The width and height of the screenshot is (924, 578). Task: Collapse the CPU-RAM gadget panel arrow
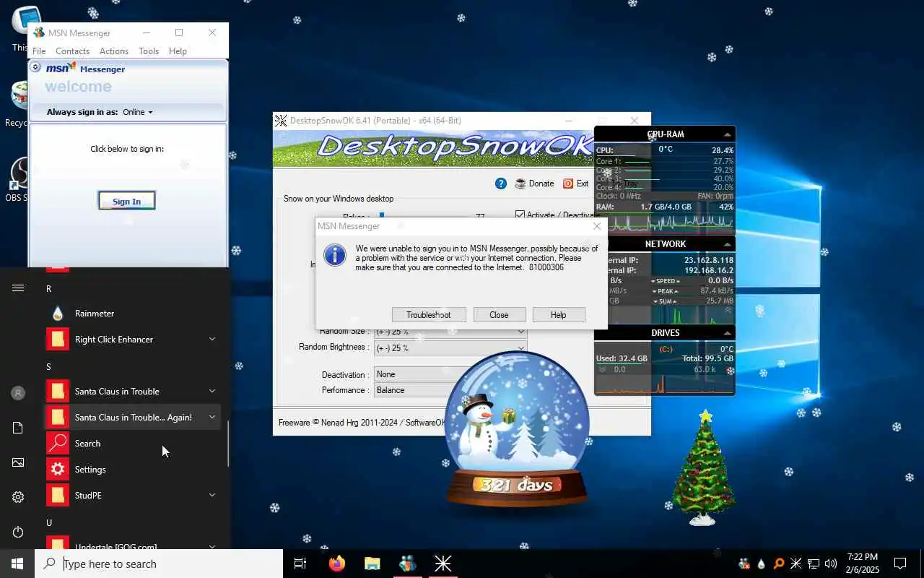[727, 134]
